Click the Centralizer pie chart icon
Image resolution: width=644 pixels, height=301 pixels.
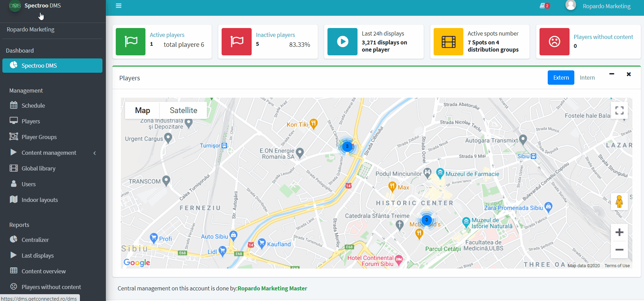(14, 240)
